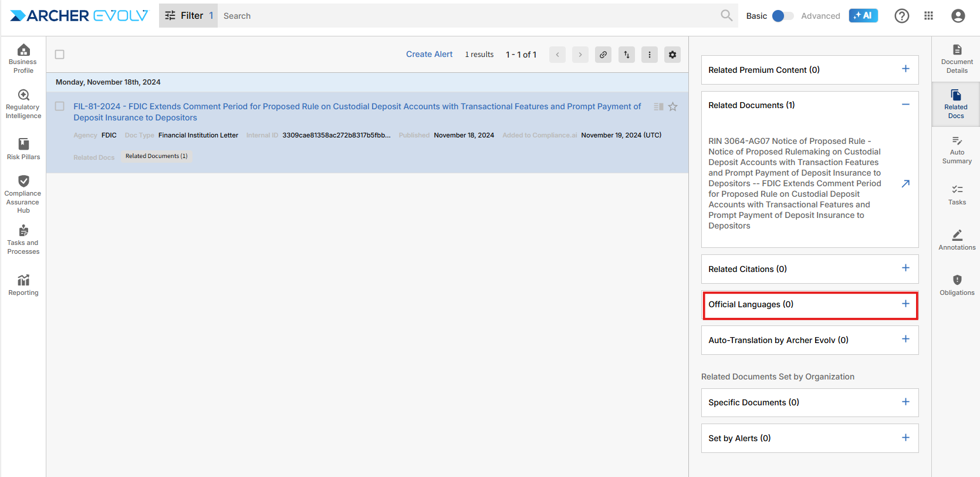Toggle Basic to Advanced search switch
Image resolution: width=980 pixels, height=477 pixels.
pyautogui.click(x=782, y=16)
